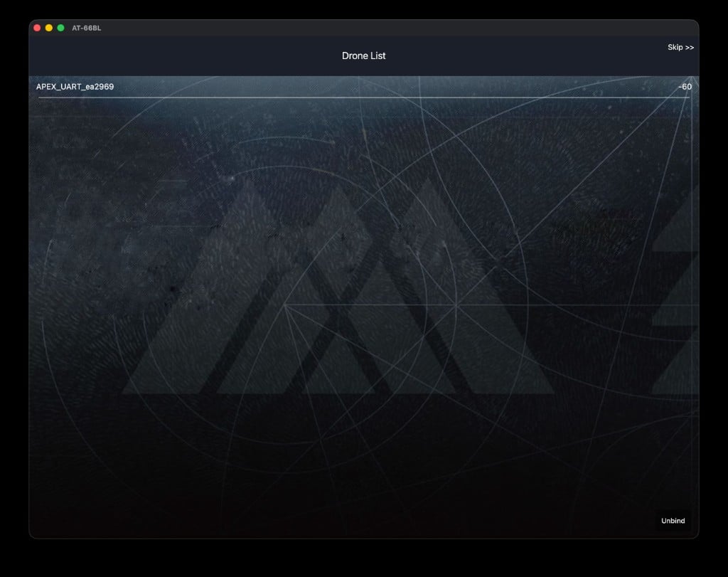728x577 pixels.
Task: Click the Skip >> link
Action: [680, 48]
